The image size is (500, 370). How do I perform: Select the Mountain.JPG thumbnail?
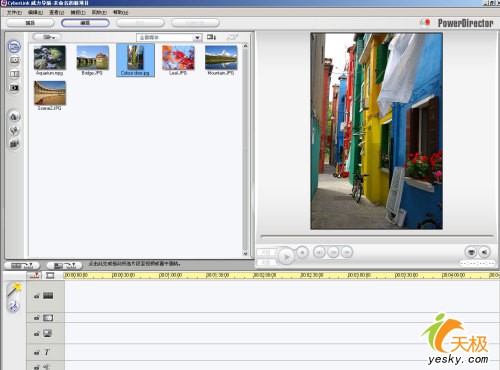221,60
